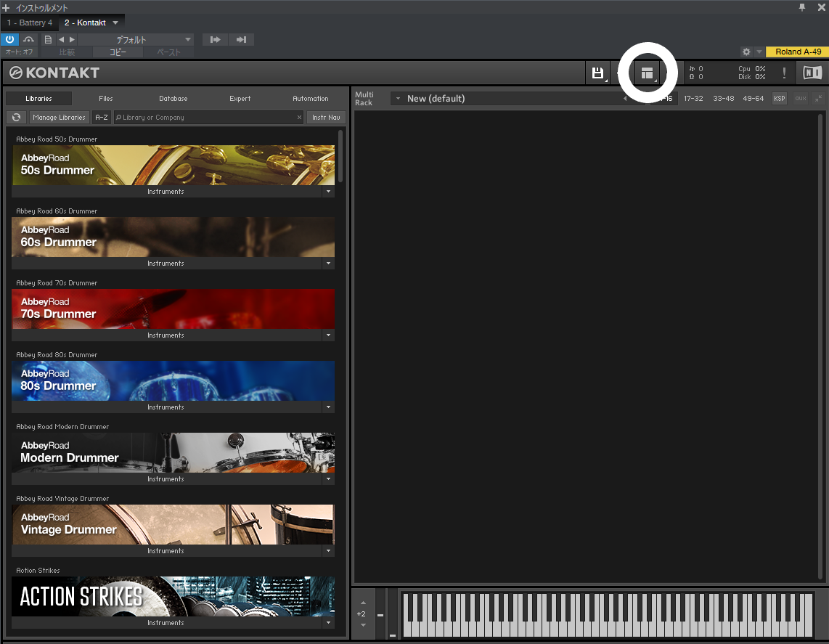Expand the 60s Drummer dropdown arrow

tap(328, 264)
